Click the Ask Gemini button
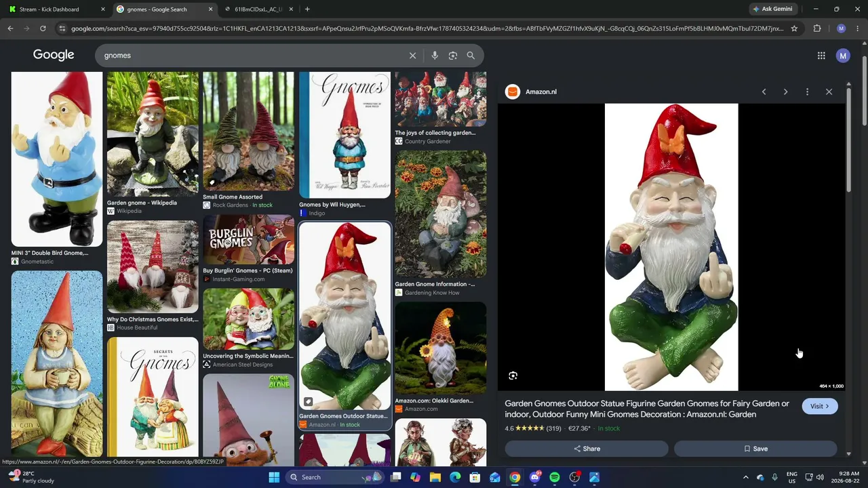 pos(772,9)
